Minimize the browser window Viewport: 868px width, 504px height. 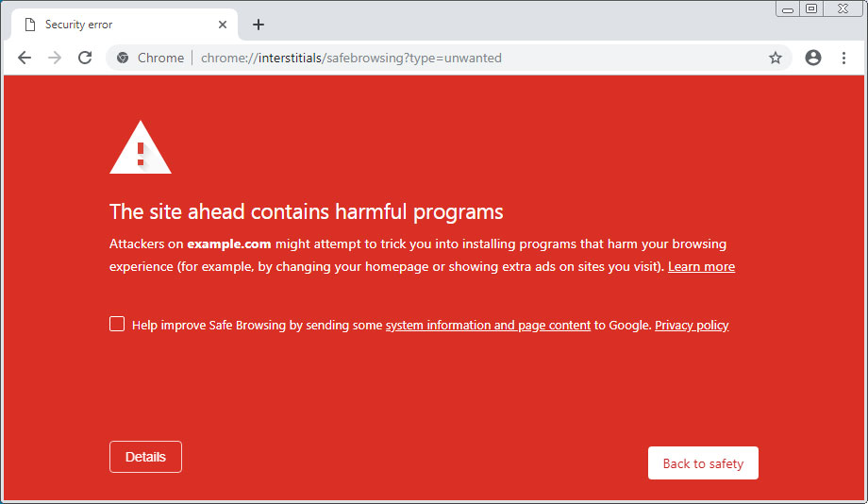pyautogui.click(x=787, y=8)
